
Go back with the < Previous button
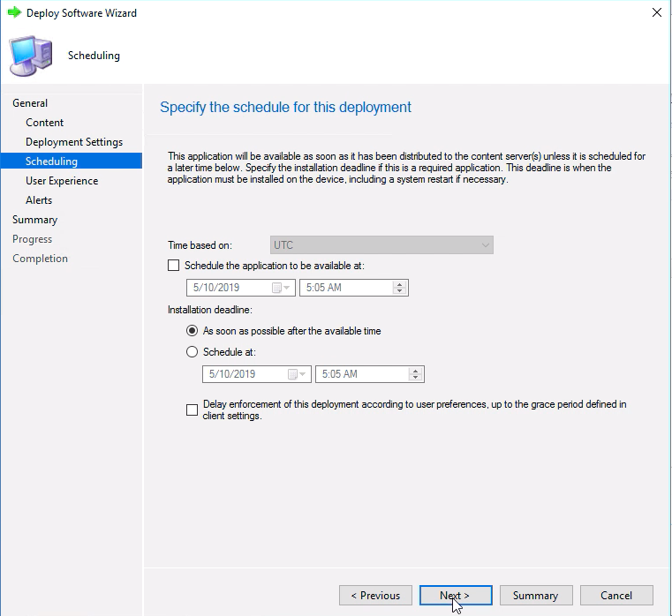coord(375,596)
